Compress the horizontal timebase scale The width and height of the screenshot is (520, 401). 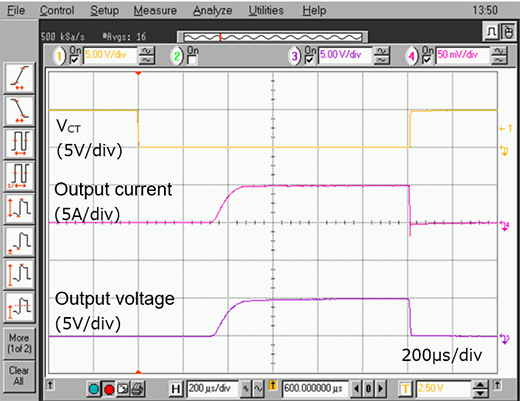point(246,389)
